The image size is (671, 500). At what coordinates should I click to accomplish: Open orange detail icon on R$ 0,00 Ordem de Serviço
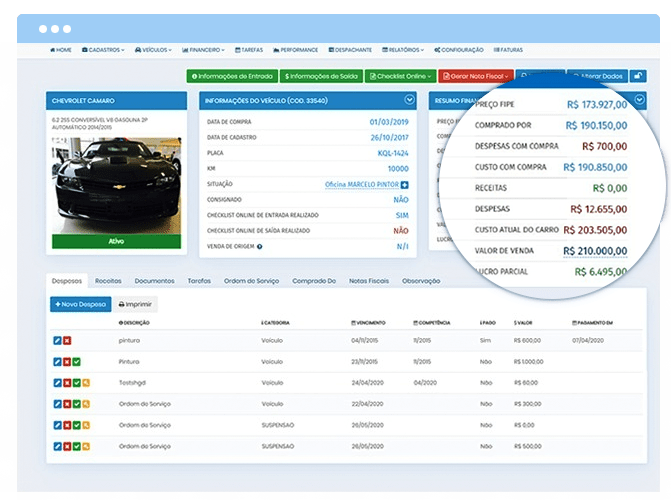click(86, 425)
